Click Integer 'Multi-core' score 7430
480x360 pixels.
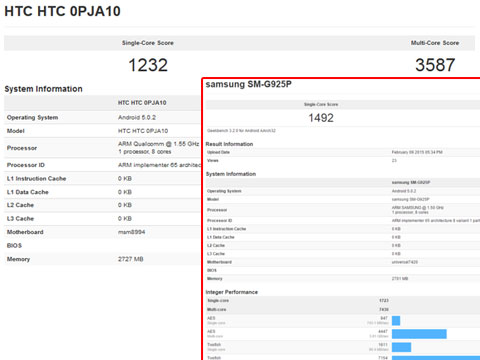point(384,310)
